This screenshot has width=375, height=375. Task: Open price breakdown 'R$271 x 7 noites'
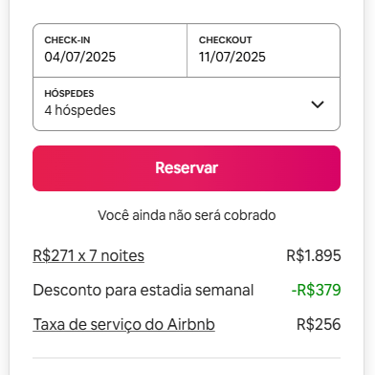coord(88,256)
